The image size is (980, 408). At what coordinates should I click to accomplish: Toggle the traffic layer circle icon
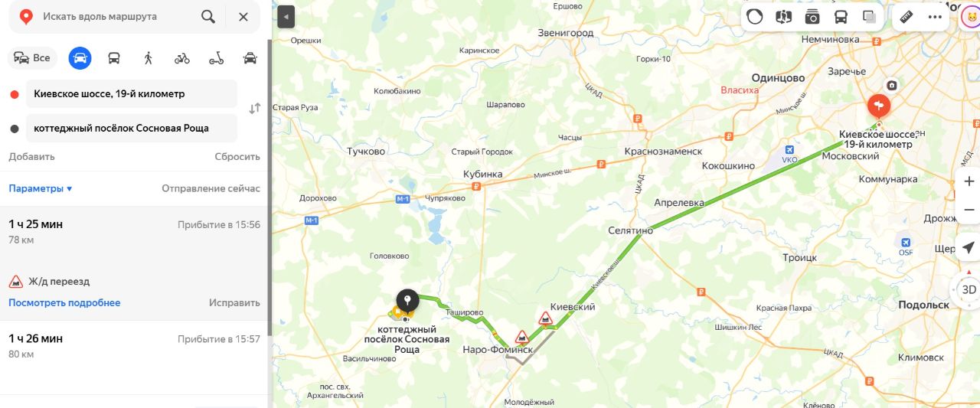[x=755, y=16]
